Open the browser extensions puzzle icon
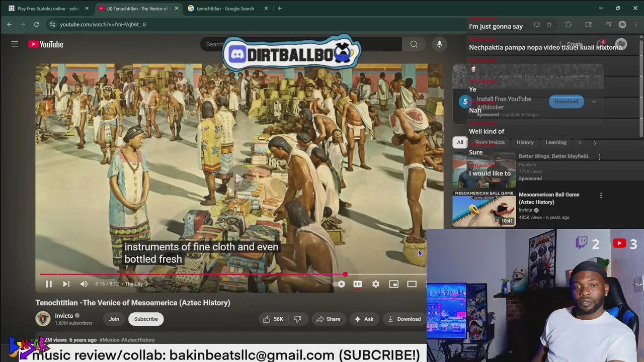 (x=568, y=24)
